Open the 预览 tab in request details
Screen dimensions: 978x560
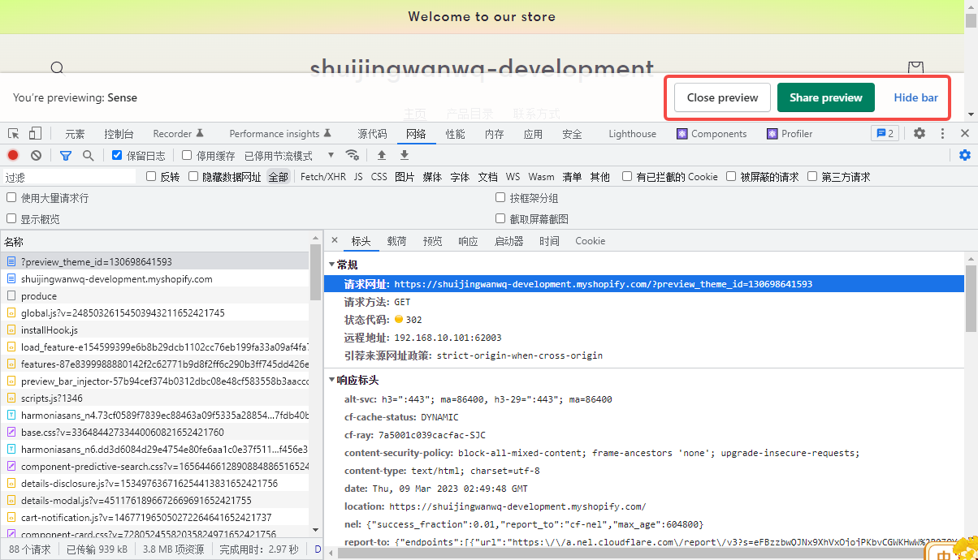[x=433, y=241]
